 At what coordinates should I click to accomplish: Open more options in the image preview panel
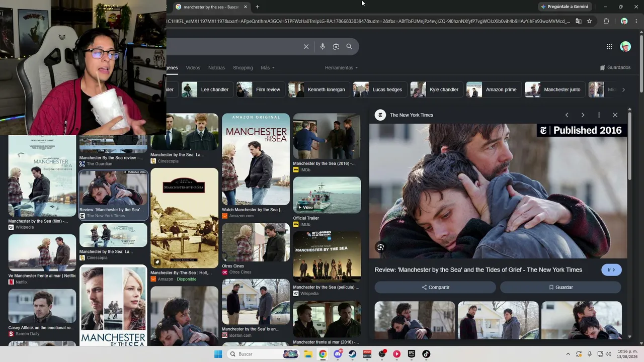(x=599, y=115)
